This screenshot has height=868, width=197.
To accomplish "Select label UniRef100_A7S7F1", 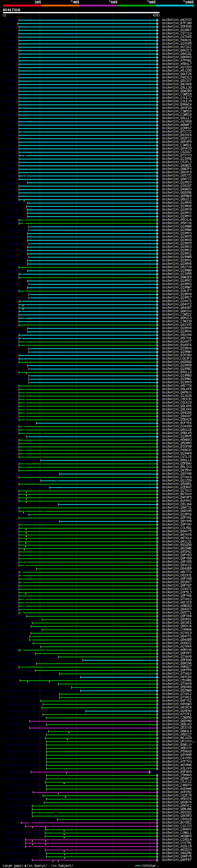I will point(176,714).
